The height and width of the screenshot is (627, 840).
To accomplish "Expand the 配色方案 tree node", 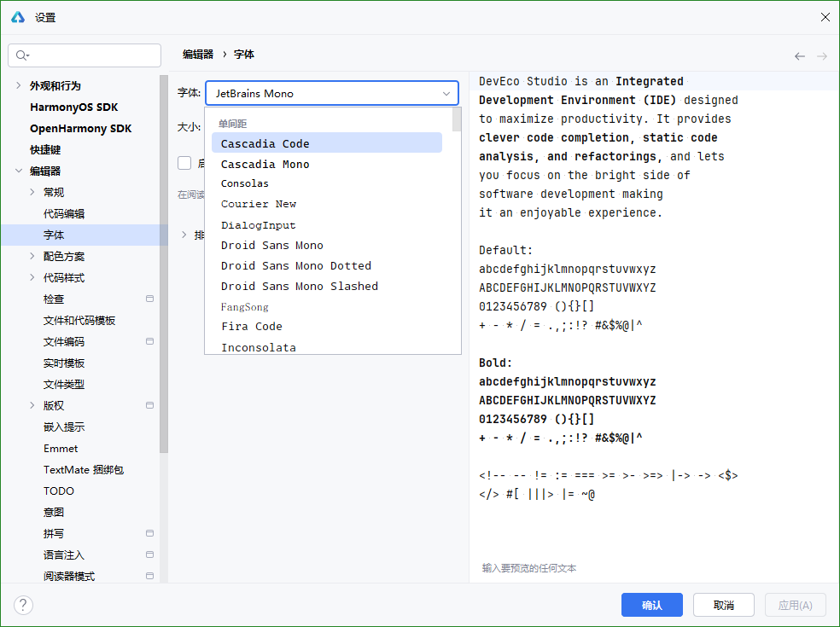I will pyautogui.click(x=32, y=256).
